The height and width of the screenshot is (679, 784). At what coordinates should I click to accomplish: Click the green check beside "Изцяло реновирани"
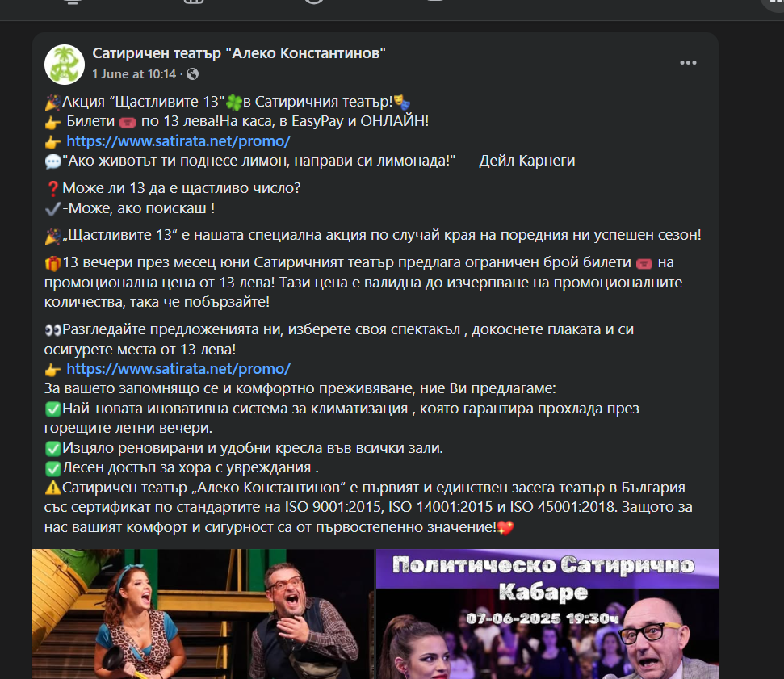tap(52, 449)
